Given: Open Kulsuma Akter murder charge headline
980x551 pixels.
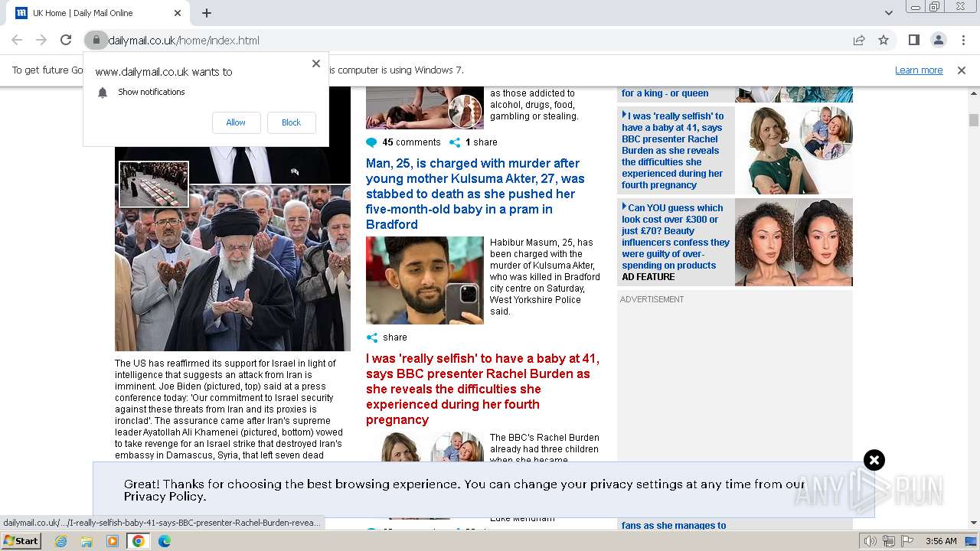Looking at the screenshot, I should 475,194.
